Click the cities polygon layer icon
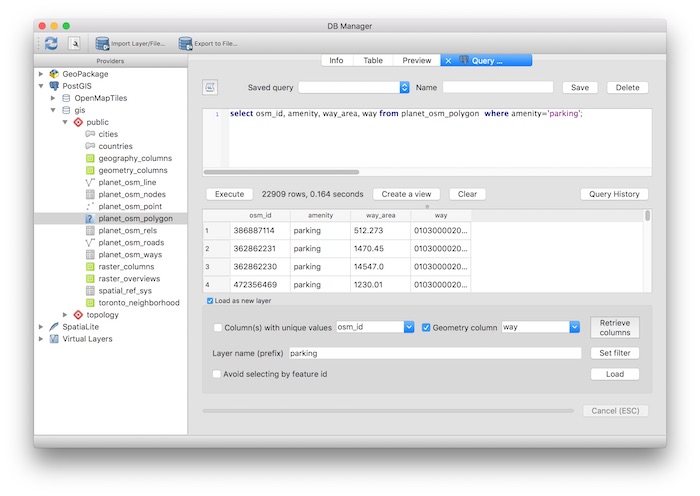Image resolution: width=700 pixels, height=496 pixels. pyautogui.click(x=90, y=134)
